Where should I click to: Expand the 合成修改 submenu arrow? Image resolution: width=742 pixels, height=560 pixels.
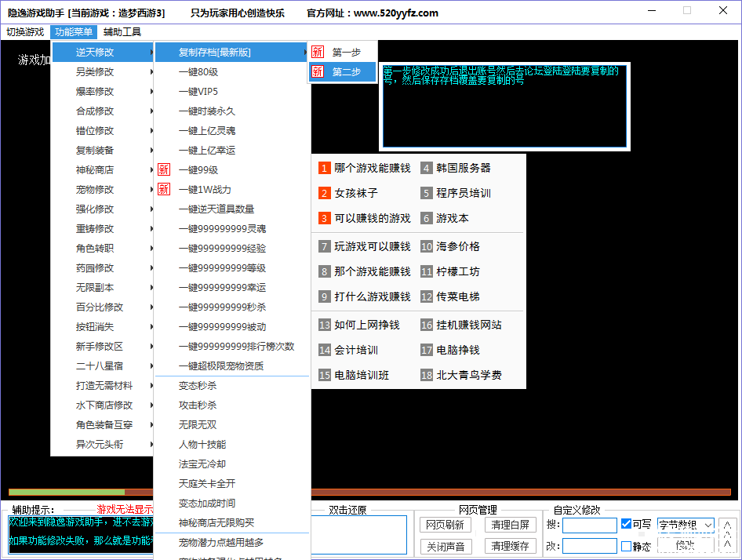point(151,111)
